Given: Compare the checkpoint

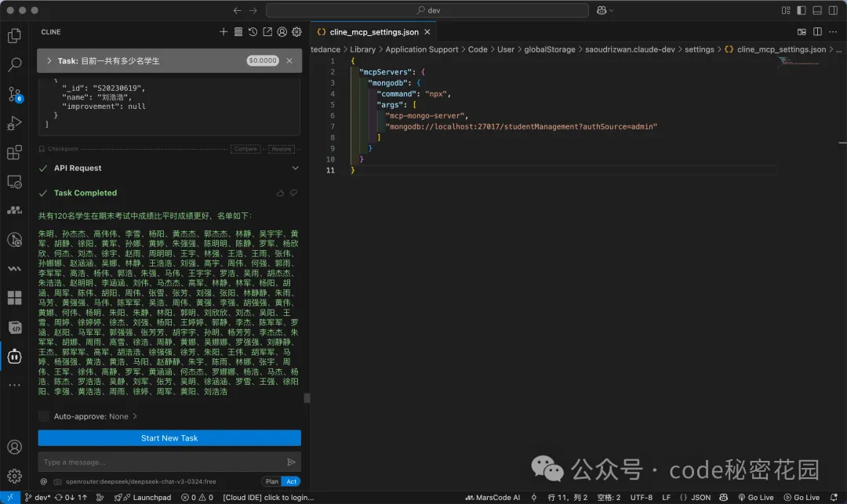Looking at the screenshot, I should click(x=245, y=149).
